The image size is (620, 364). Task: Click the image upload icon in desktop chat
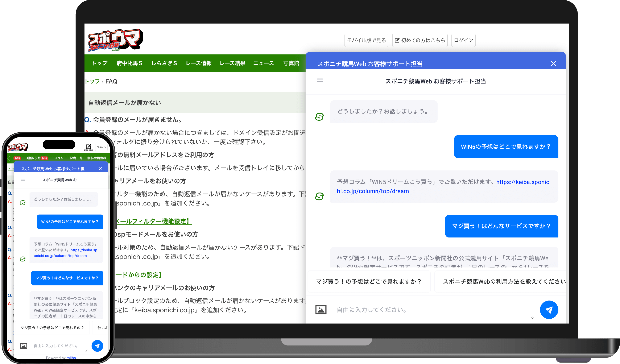[321, 310]
